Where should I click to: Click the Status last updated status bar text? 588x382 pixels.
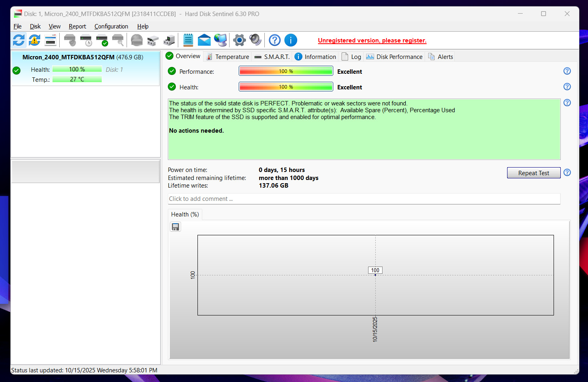[x=84, y=370]
